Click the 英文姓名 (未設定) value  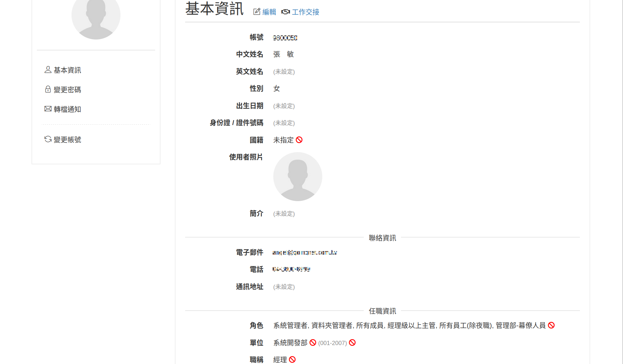(284, 72)
